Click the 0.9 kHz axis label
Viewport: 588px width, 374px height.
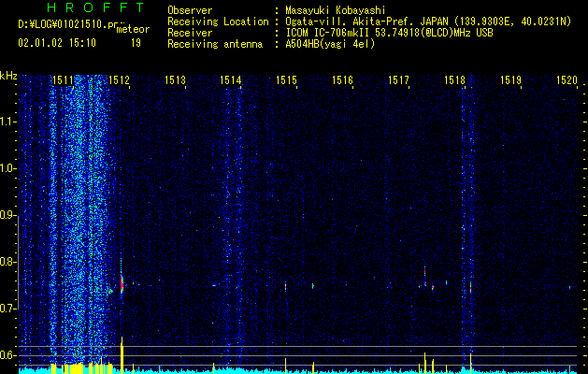[8, 215]
